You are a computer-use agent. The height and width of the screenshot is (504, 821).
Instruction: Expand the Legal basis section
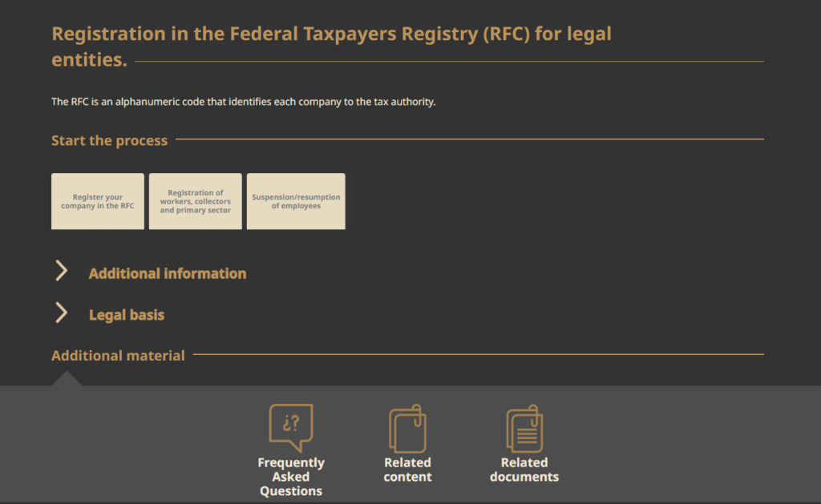coord(126,314)
